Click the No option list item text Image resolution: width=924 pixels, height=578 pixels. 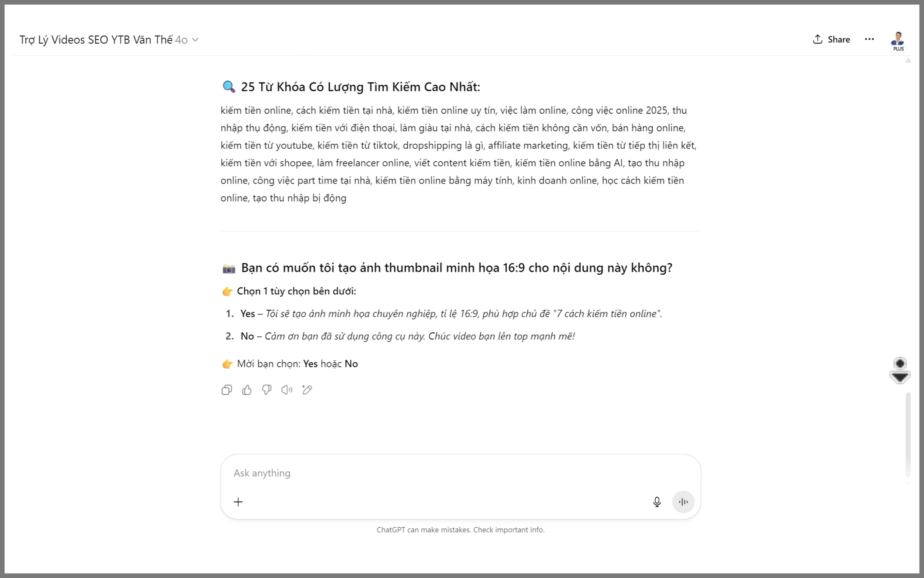pyautogui.click(x=408, y=337)
